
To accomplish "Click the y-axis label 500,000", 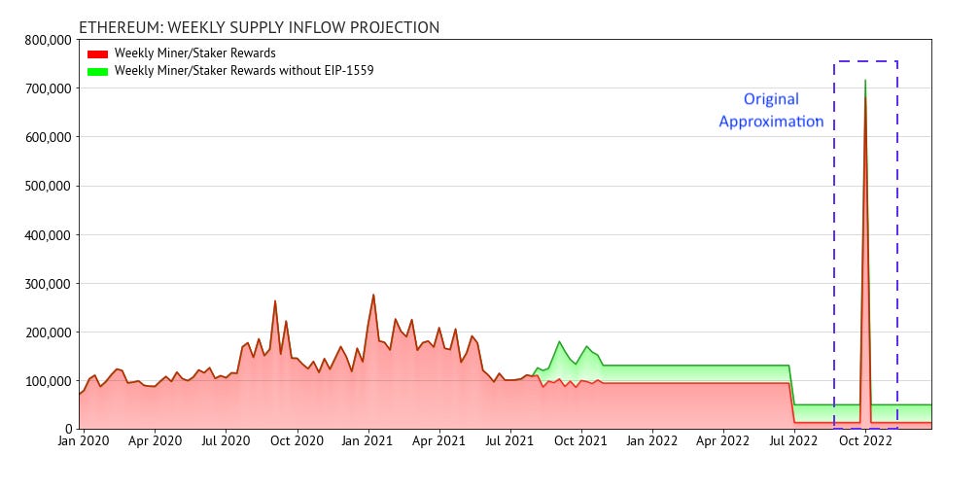I will pos(49,187).
